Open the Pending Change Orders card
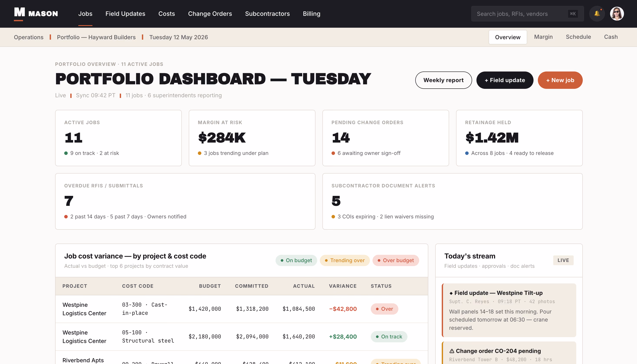 [386, 138]
